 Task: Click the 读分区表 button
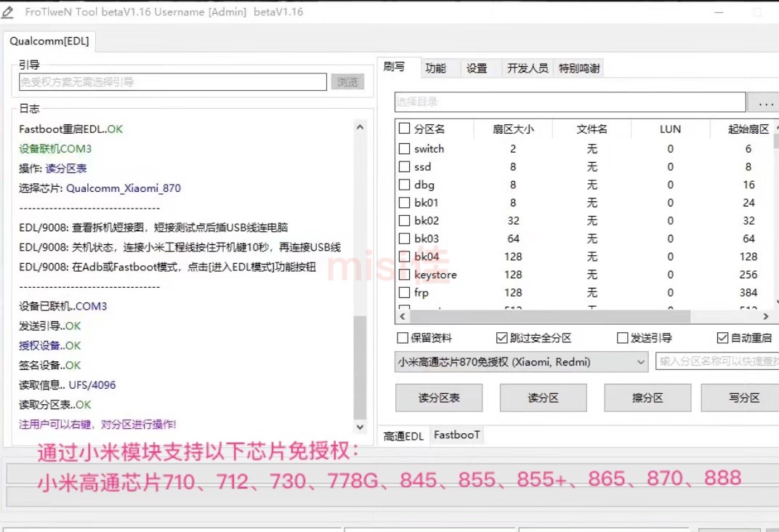tap(439, 398)
